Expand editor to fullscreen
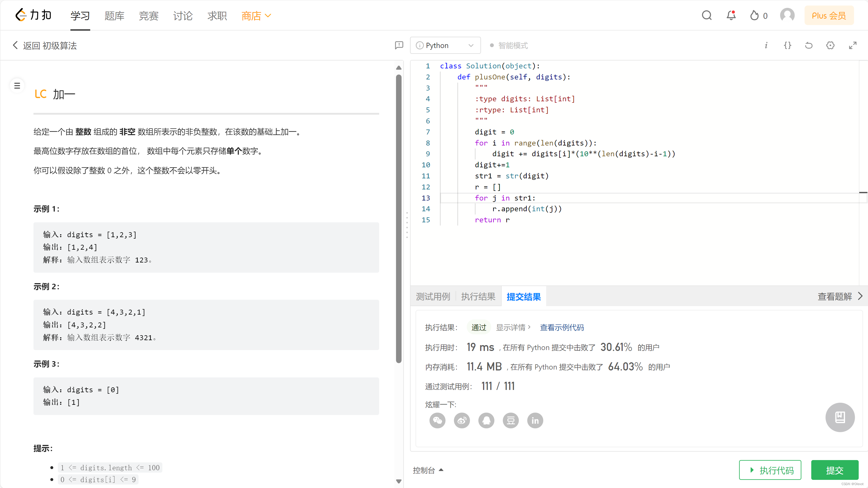868x488 pixels. pyautogui.click(x=853, y=45)
